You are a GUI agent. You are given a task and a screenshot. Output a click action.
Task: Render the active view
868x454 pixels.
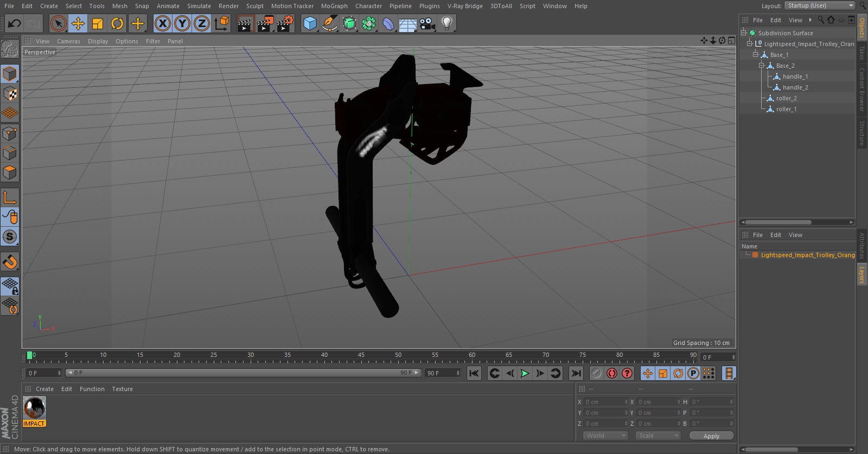245,23
